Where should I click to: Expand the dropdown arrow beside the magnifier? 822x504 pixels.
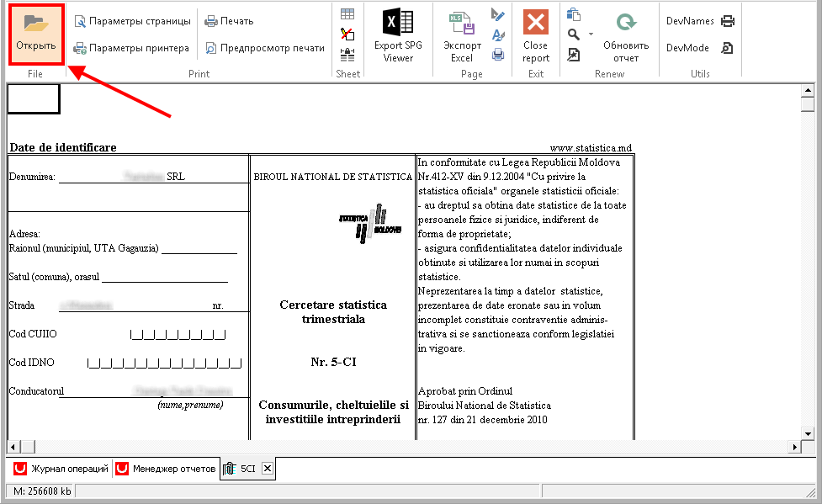tap(591, 34)
